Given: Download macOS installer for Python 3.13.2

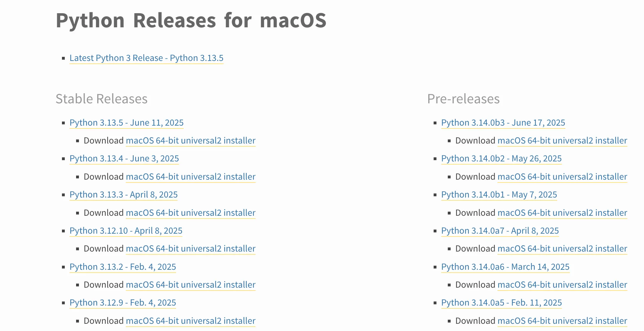Looking at the screenshot, I should (191, 285).
